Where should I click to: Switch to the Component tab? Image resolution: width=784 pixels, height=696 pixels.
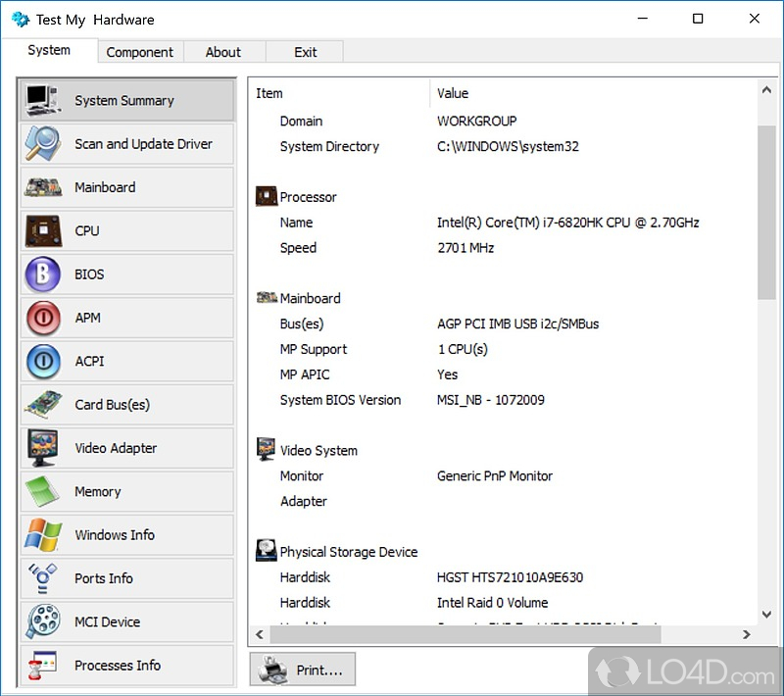139,52
